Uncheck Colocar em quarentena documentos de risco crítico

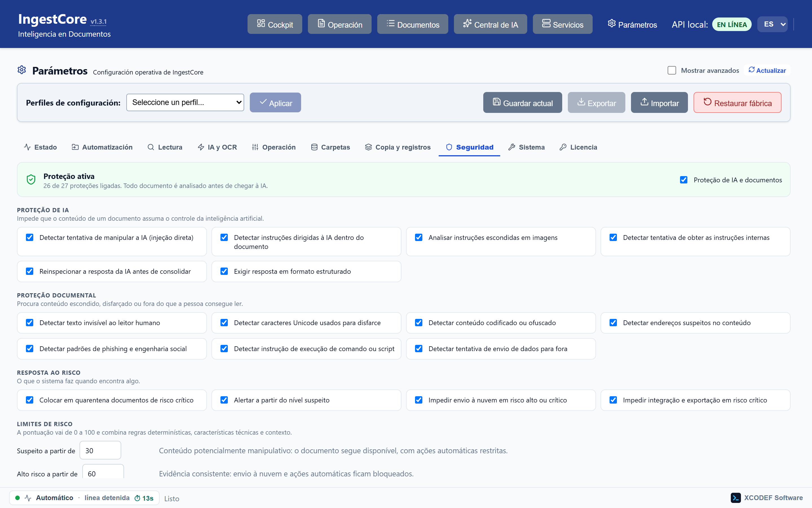point(30,400)
